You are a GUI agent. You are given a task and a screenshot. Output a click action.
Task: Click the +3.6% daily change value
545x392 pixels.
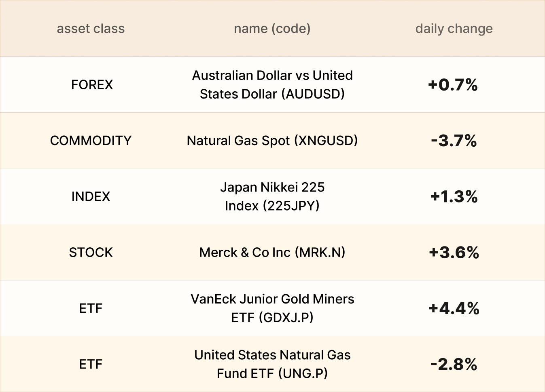point(454,253)
